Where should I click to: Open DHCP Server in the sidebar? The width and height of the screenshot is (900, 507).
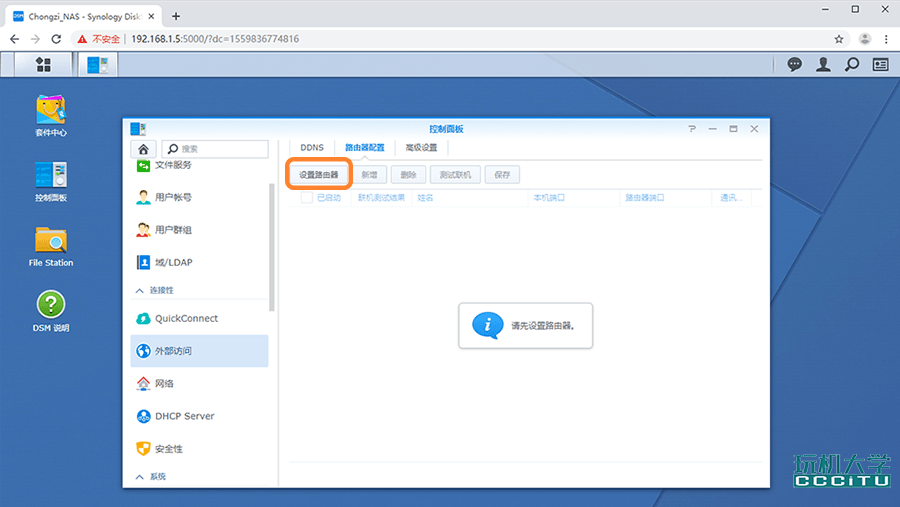click(184, 416)
